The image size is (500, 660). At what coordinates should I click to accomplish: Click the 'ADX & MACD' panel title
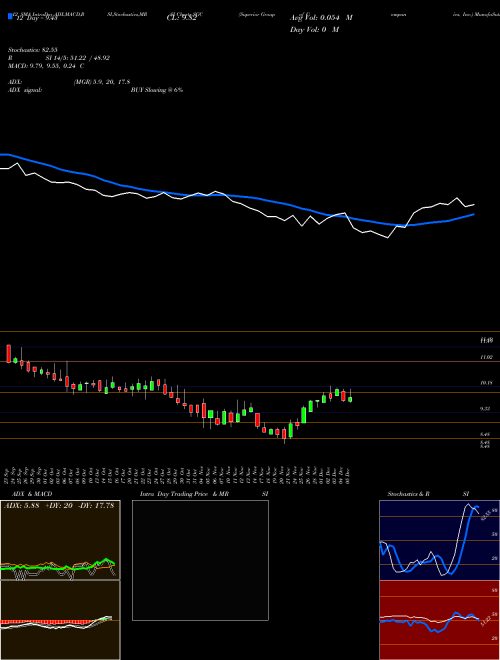(32, 494)
